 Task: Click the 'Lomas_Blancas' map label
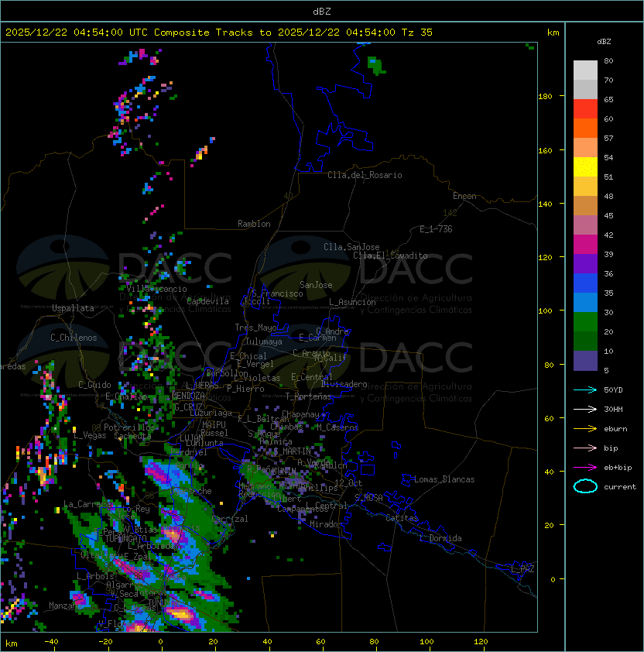tap(444, 479)
